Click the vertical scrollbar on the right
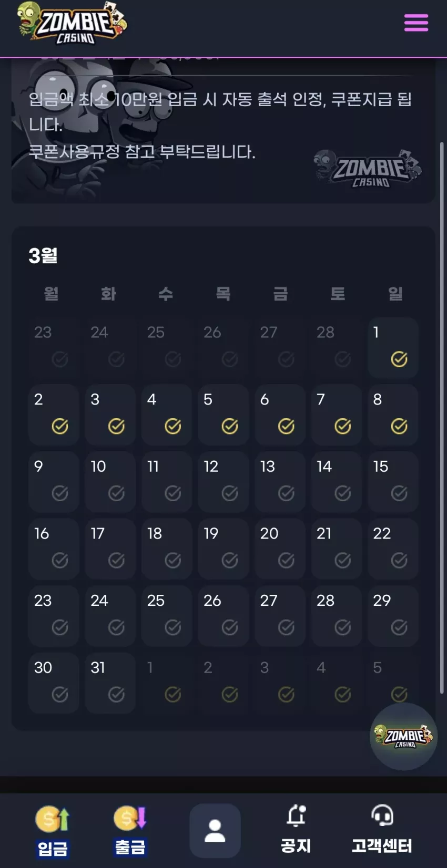Image resolution: width=447 pixels, height=868 pixels. (442, 418)
